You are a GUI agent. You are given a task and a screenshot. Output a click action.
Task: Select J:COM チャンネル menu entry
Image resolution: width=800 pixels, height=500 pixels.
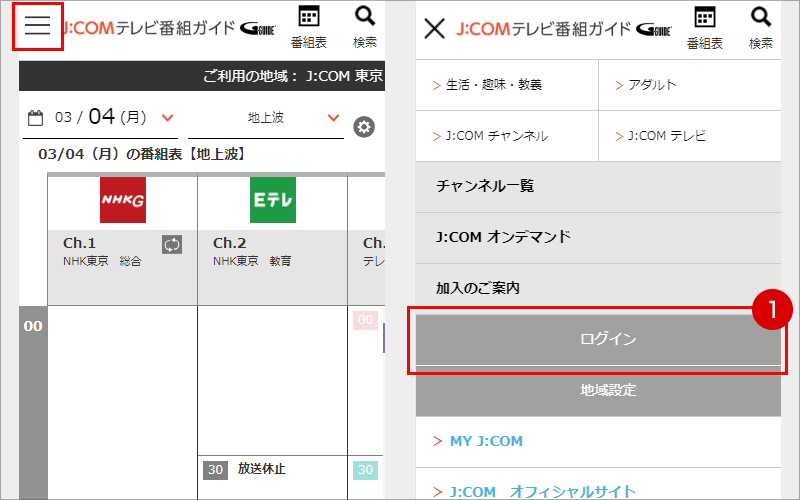click(x=507, y=136)
